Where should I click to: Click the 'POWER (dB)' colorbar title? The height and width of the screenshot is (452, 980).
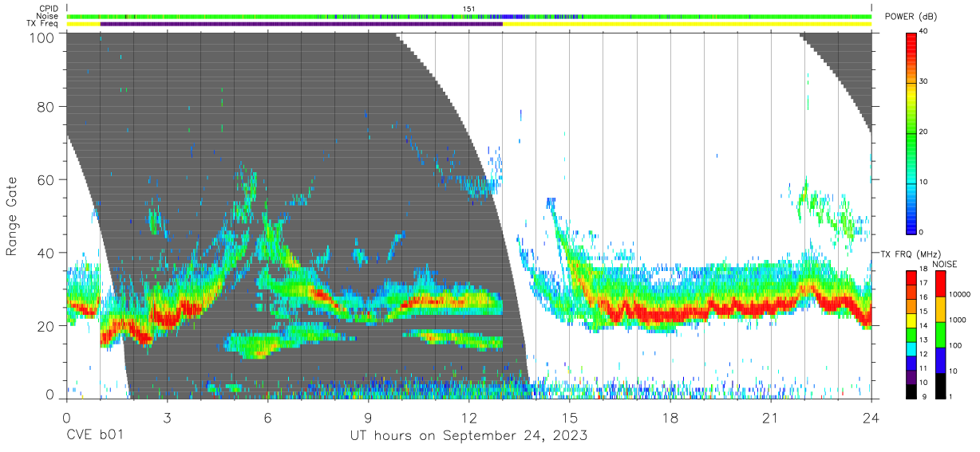pyautogui.click(x=911, y=17)
